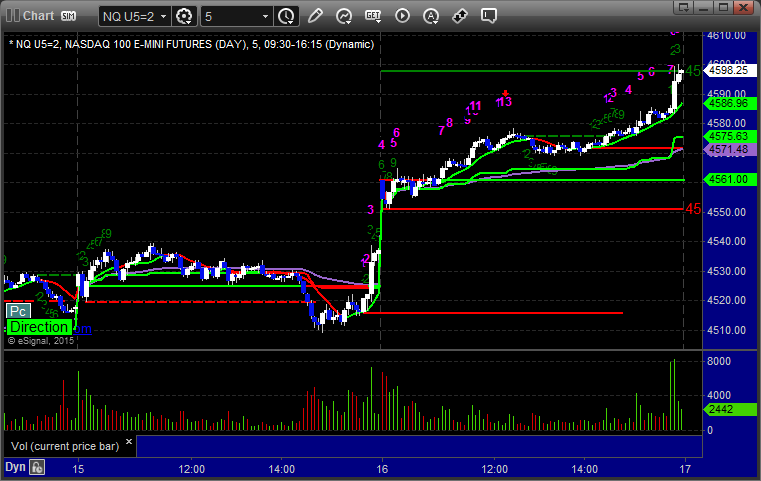This screenshot has width=761, height=481.
Task: Open the chart comment bubble icon
Action: tap(489, 16)
